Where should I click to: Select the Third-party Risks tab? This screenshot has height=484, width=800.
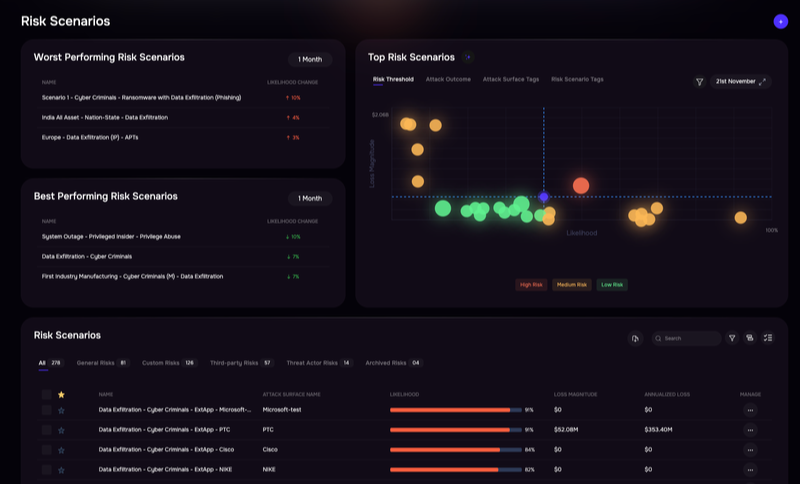[241, 363]
